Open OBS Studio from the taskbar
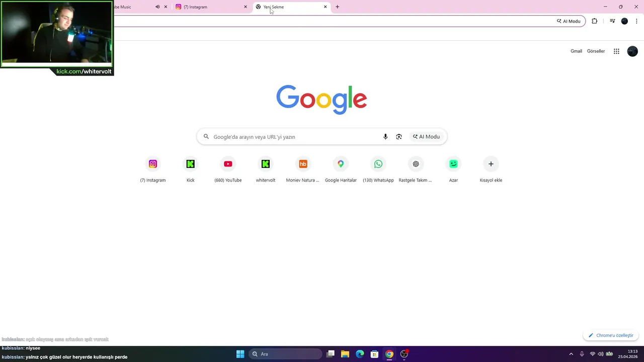The height and width of the screenshot is (362, 644). pos(404,354)
